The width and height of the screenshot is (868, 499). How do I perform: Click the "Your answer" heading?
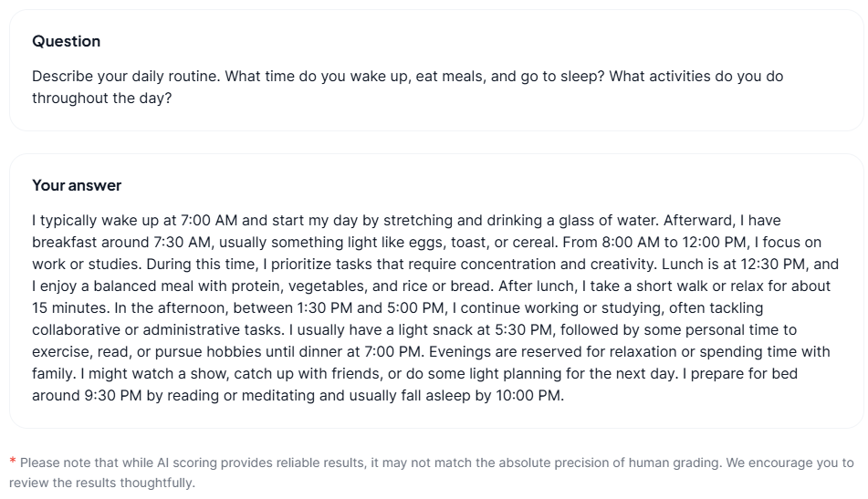77,185
